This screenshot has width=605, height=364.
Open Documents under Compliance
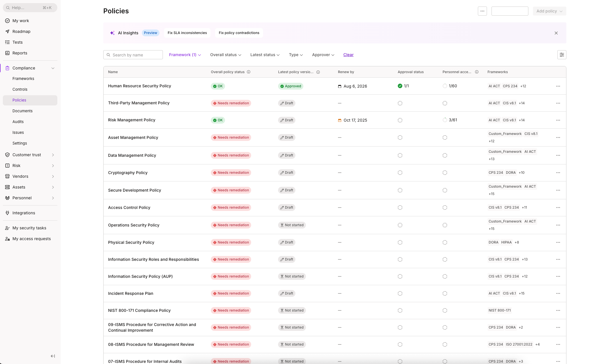tap(22, 111)
